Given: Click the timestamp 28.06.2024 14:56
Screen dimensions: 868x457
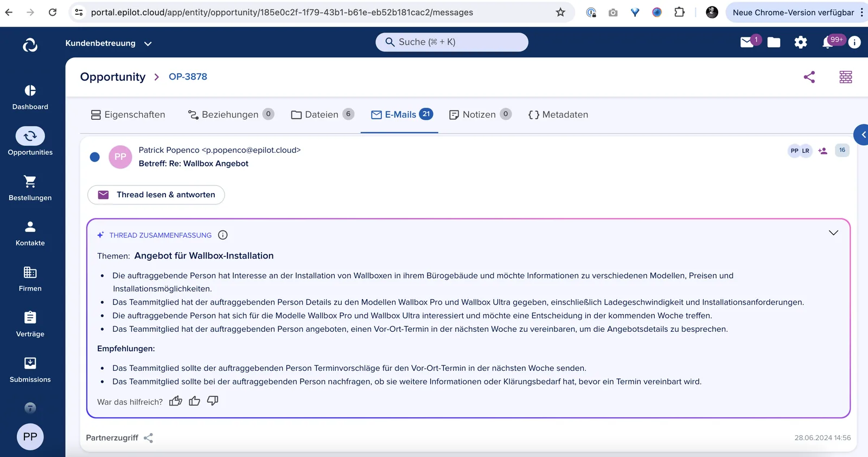Looking at the screenshot, I should tap(822, 438).
